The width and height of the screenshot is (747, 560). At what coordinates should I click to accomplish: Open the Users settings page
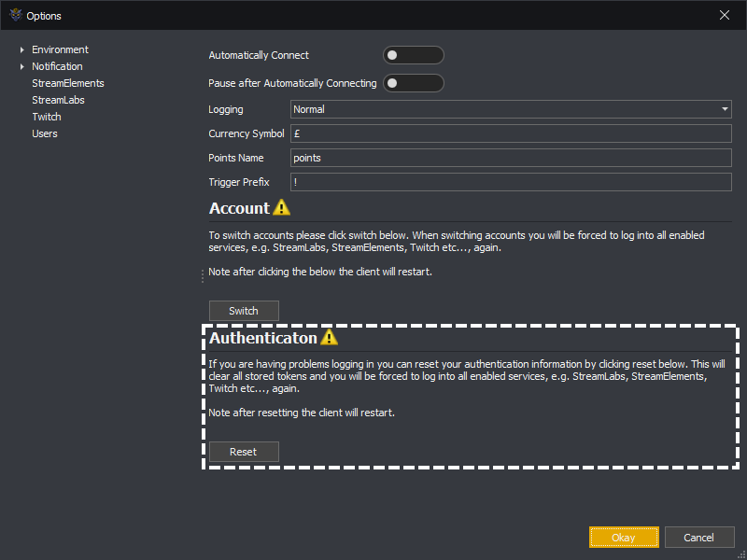click(45, 133)
